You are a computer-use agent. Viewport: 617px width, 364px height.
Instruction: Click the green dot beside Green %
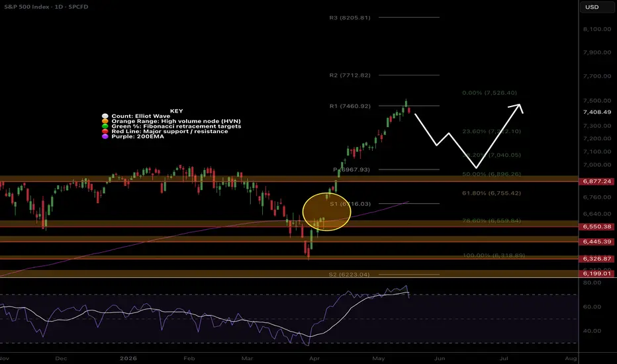105,126
